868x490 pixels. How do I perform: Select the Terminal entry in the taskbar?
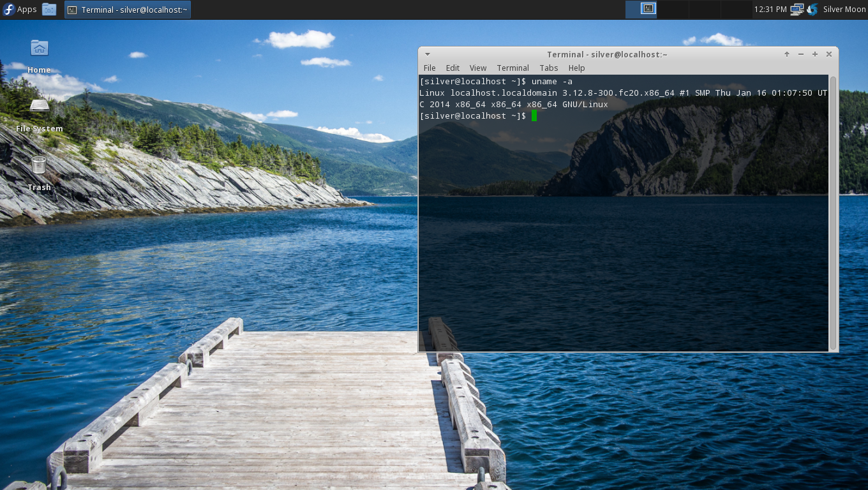click(x=127, y=9)
